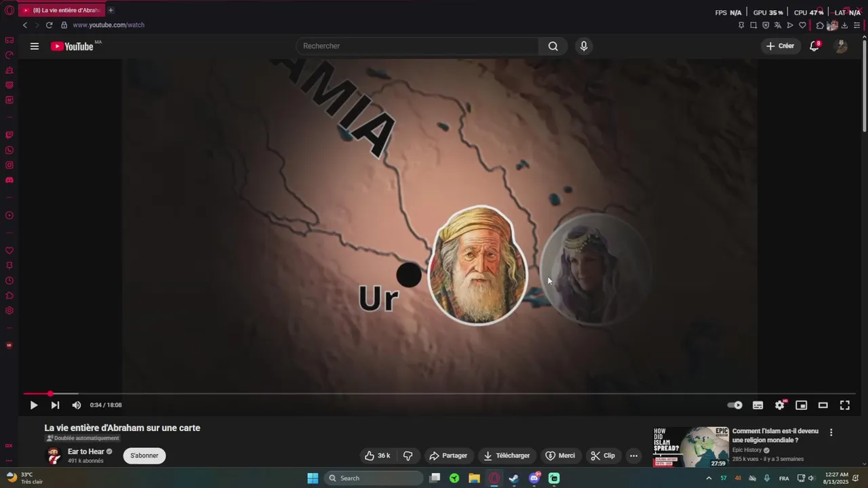Show hidden system tray icons
Image resolution: width=868 pixels, height=488 pixels.
coord(709,478)
